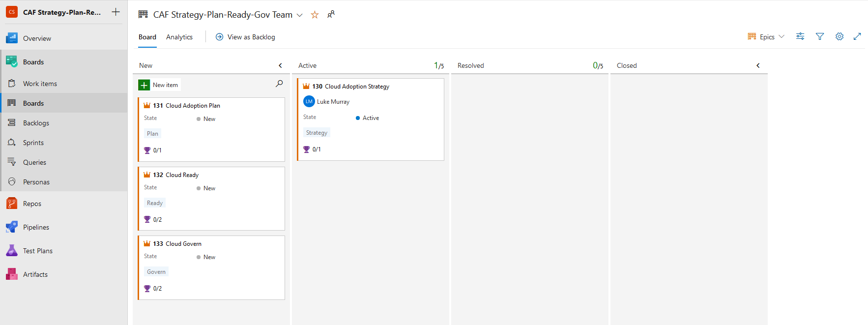Open Cloud Adoption Plan card title
The height and width of the screenshot is (325, 868).
point(193,106)
